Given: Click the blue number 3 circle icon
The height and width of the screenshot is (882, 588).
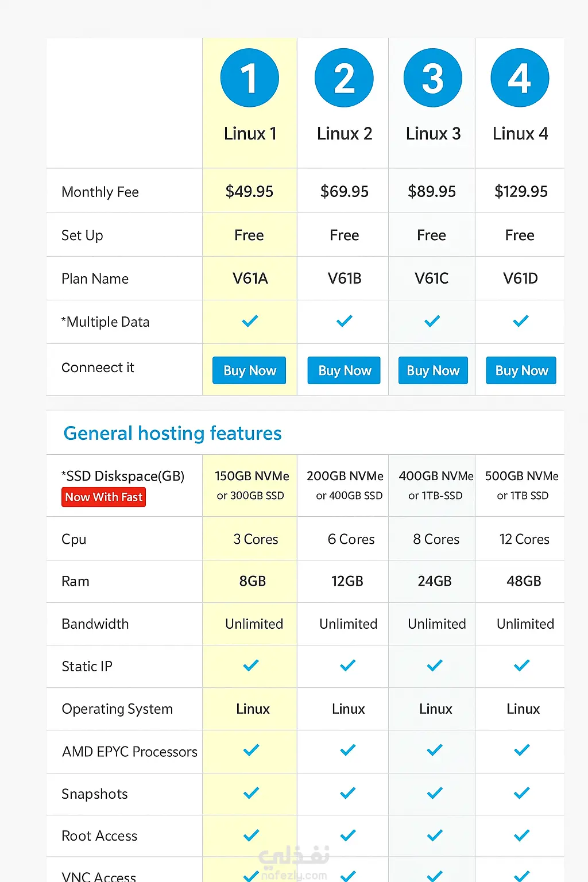Looking at the screenshot, I should point(432,78).
